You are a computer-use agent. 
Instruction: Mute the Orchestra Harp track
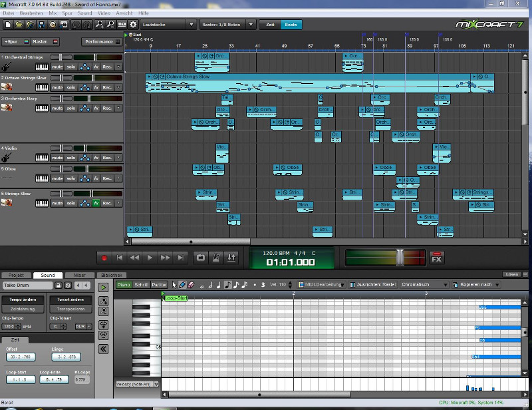click(57, 108)
